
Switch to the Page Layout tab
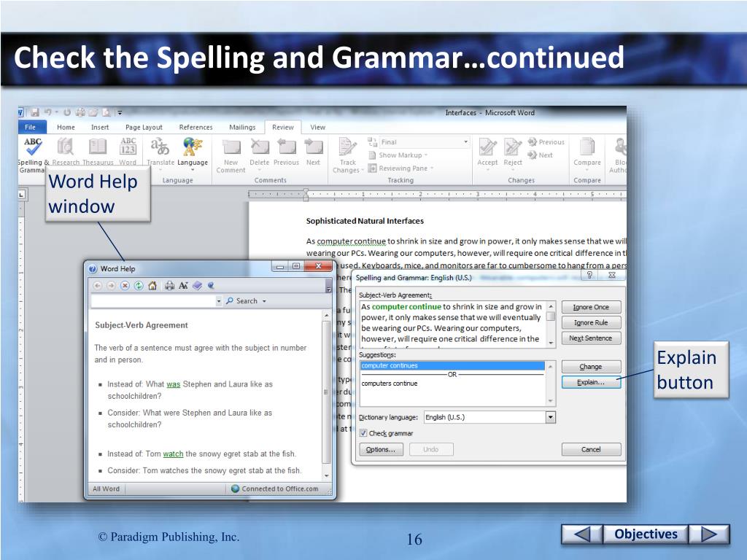144,127
